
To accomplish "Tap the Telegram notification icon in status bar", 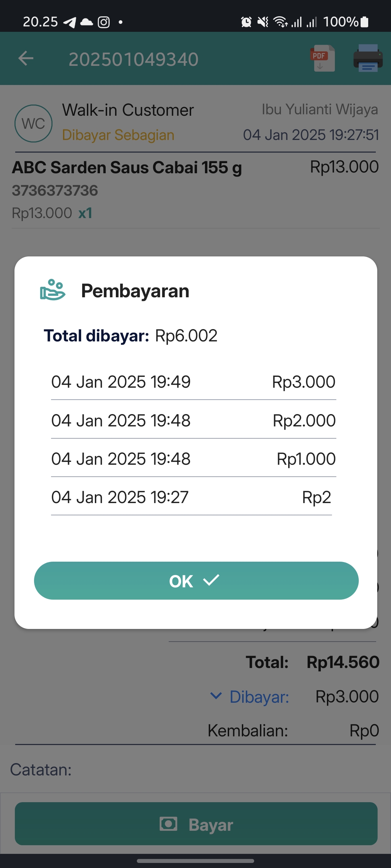I will [x=70, y=22].
